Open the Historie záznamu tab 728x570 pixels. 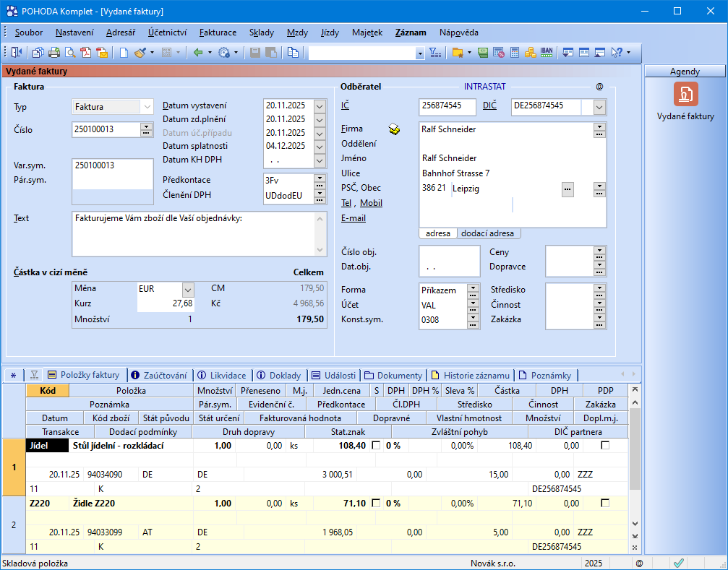pyautogui.click(x=471, y=375)
